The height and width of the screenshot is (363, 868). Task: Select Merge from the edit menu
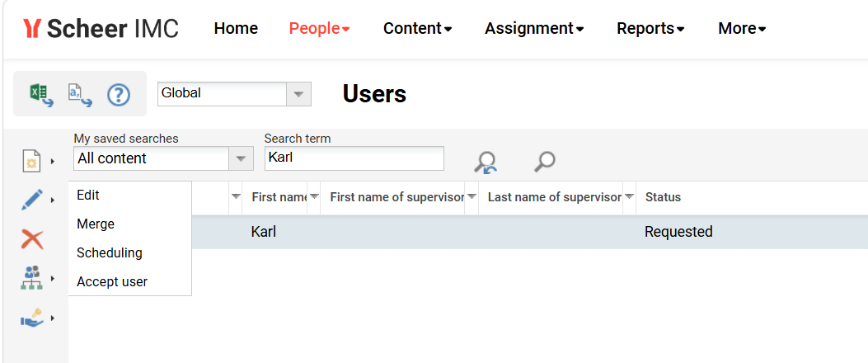coord(96,224)
